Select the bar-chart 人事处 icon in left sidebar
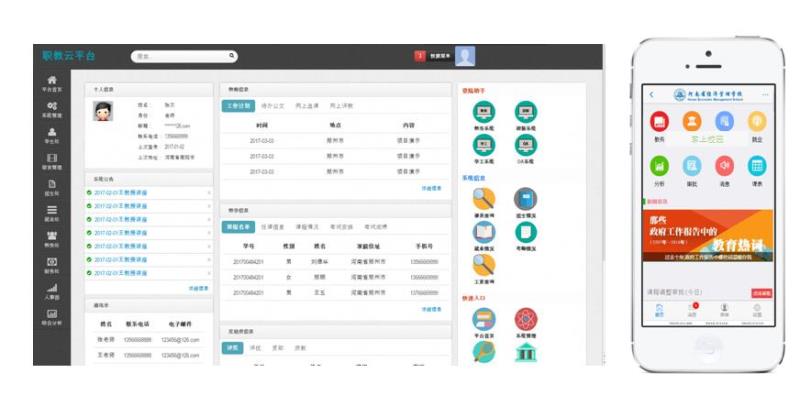This screenshot has height=395, width=800. (x=52, y=288)
